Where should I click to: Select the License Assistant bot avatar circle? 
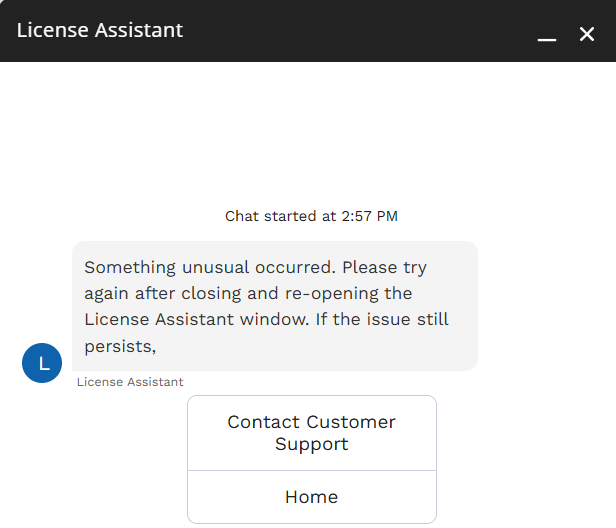point(42,363)
